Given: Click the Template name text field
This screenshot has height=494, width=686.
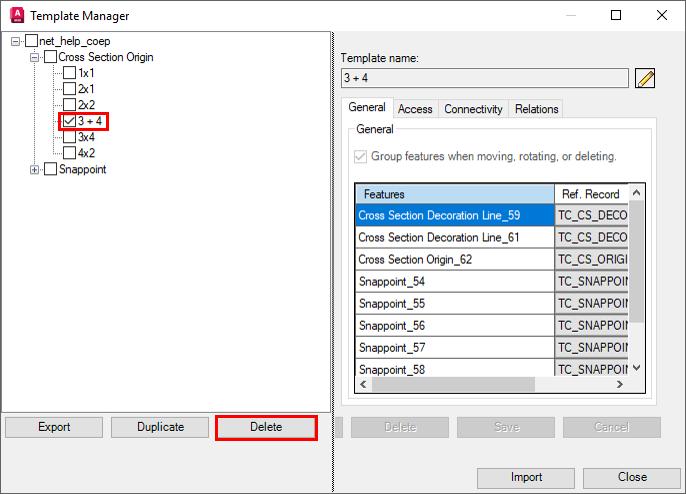Looking at the screenshot, I should click(484, 78).
